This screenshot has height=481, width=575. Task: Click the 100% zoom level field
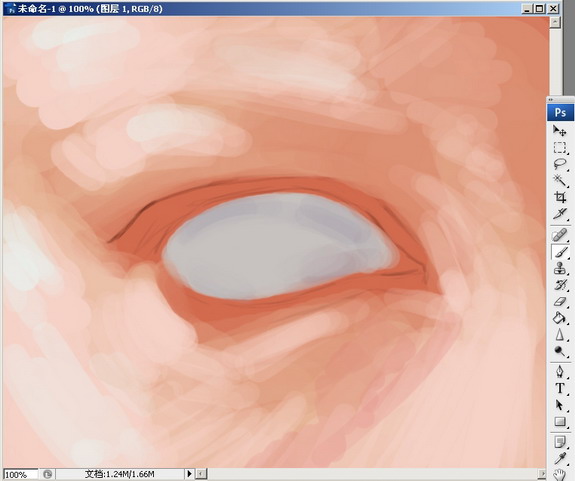click(20, 474)
